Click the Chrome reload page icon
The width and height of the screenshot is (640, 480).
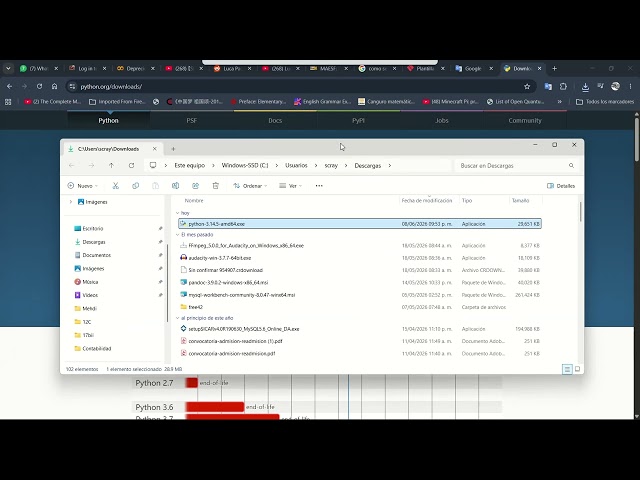click(x=39, y=86)
